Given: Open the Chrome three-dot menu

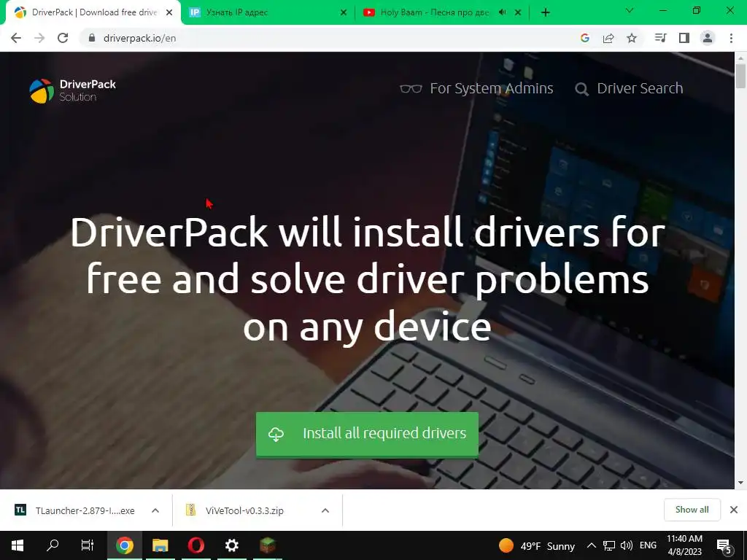Looking at the screenshot, I should coord(731,38).
